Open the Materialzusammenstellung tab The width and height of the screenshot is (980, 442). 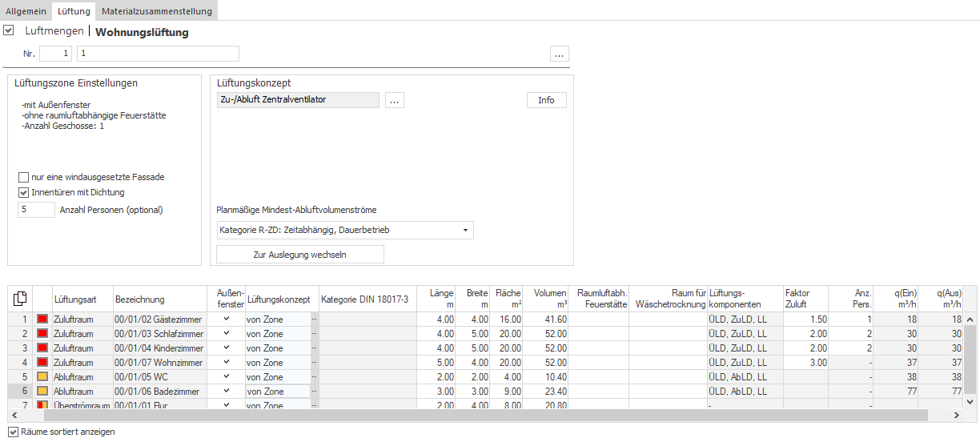coord(157,11)
